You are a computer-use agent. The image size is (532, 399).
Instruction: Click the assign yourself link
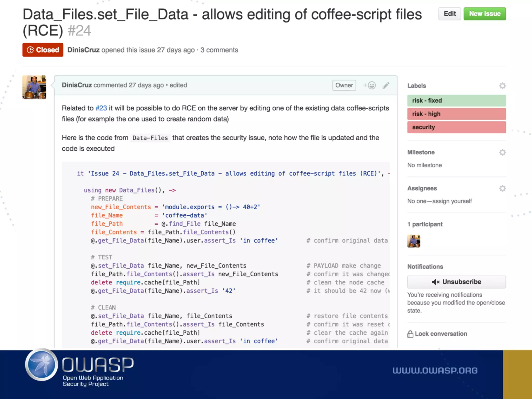(x=452, y=201)
